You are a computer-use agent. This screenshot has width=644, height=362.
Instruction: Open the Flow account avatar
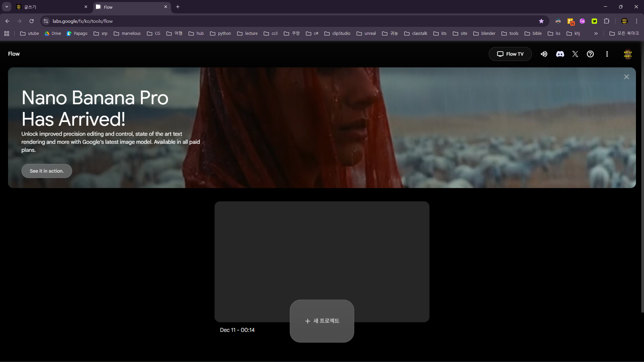(x=628, y=54)
